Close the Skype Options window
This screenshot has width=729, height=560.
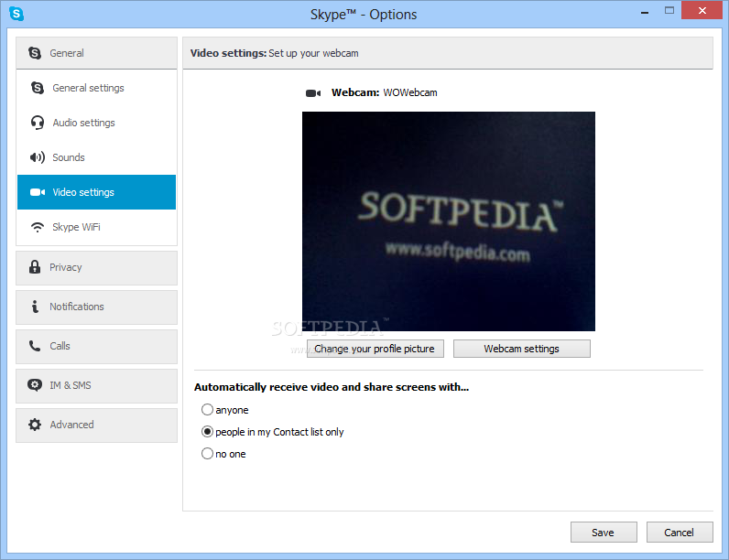[x=702, y=10]
